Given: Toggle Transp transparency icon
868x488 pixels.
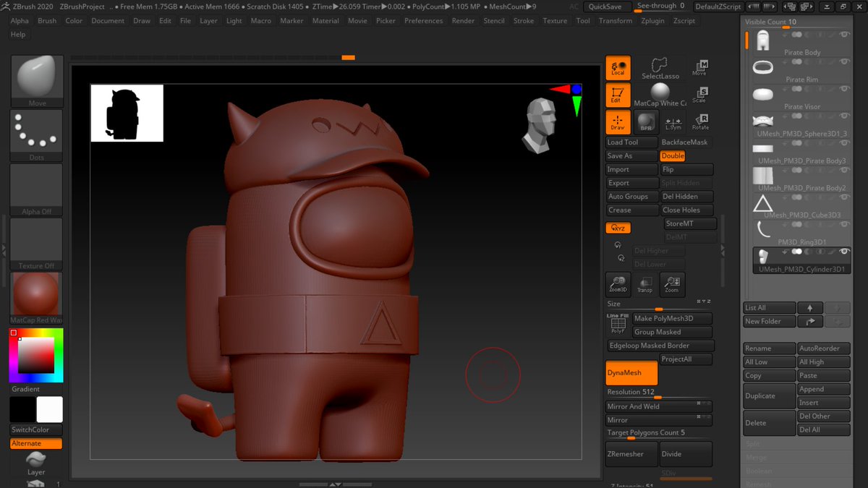Looking at the screenshot, I should click(x=644, y=283).
